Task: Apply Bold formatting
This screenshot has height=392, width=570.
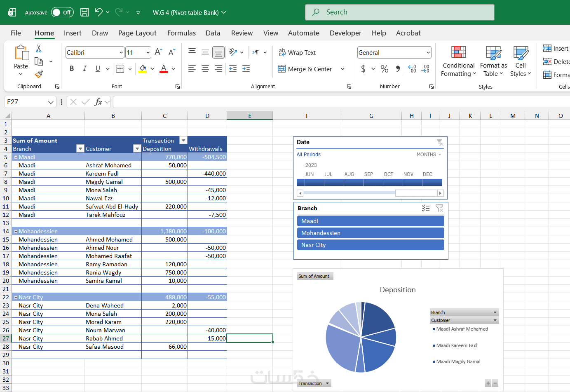Action: tap(72, 69)
